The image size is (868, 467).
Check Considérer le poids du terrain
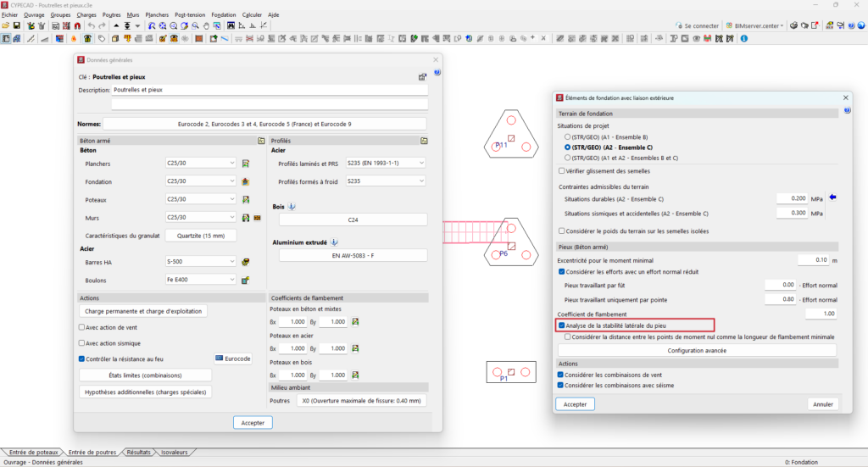pyautogui.click(x=562, y=231)
